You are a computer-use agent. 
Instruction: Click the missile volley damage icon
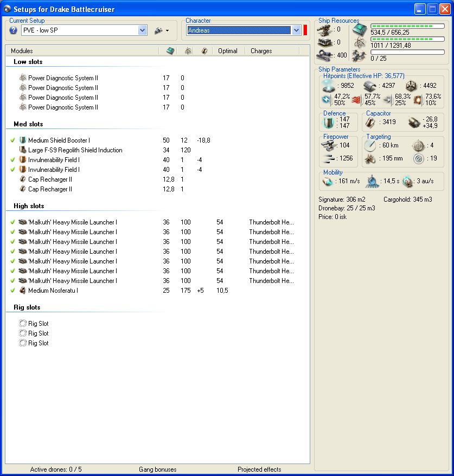point(329,158)
